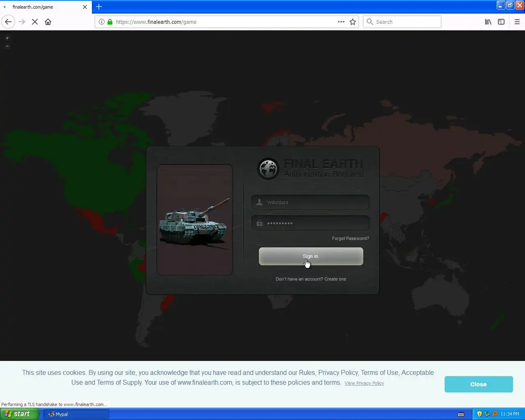Viewport: 525px width, 420px height.
Task: Toggle the sidebar view icon
Action: (501, 22)
